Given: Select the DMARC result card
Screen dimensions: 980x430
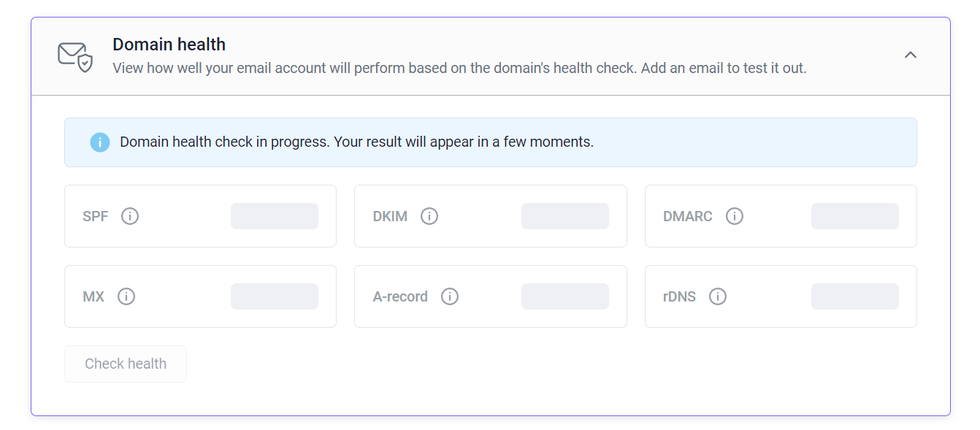Looking at the screenshot, I should click(781, 216).
